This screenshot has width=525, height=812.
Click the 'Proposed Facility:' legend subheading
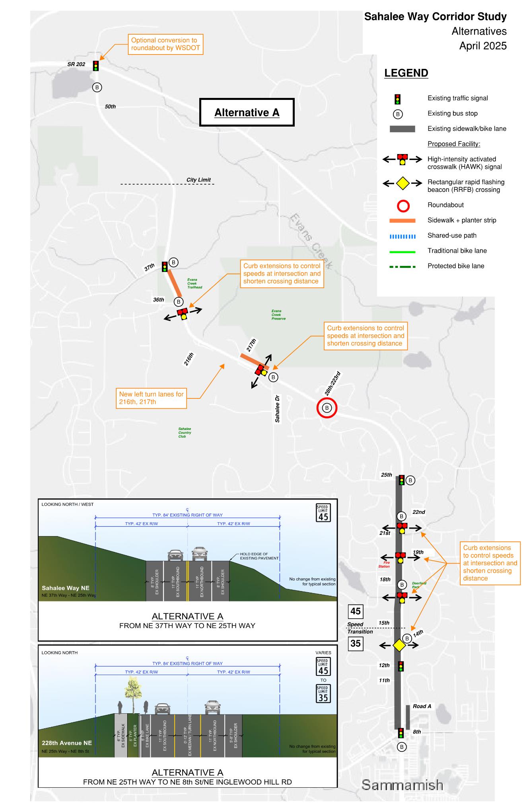click(x=454, y=144)
